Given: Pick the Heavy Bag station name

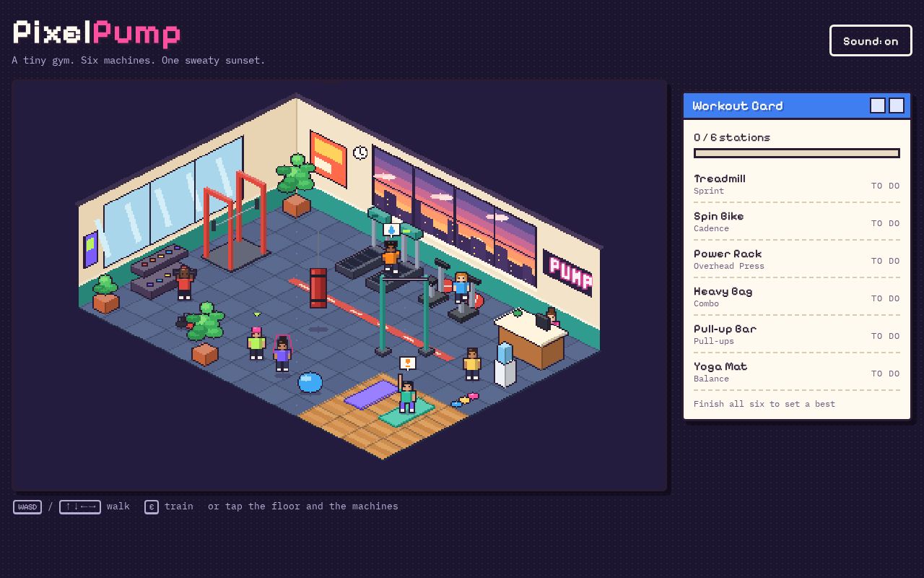Looking at the screenshot, I should [x=723, y=291].
